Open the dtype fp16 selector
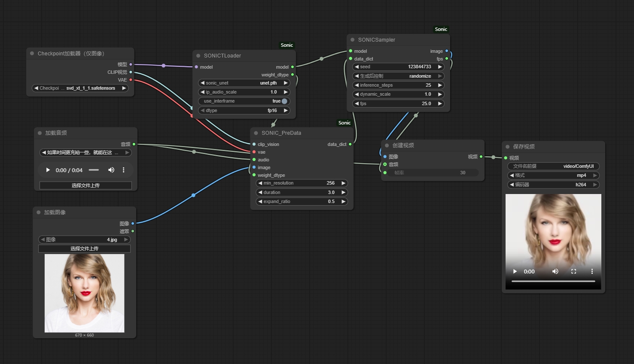 coord(244,110)
